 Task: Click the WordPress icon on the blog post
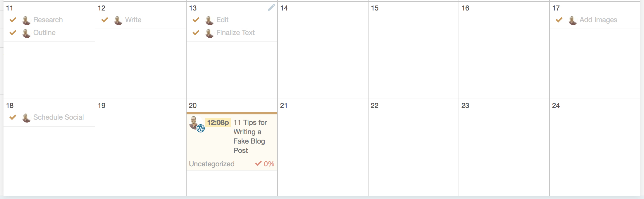pyautogui.click(x=201, y=128)
